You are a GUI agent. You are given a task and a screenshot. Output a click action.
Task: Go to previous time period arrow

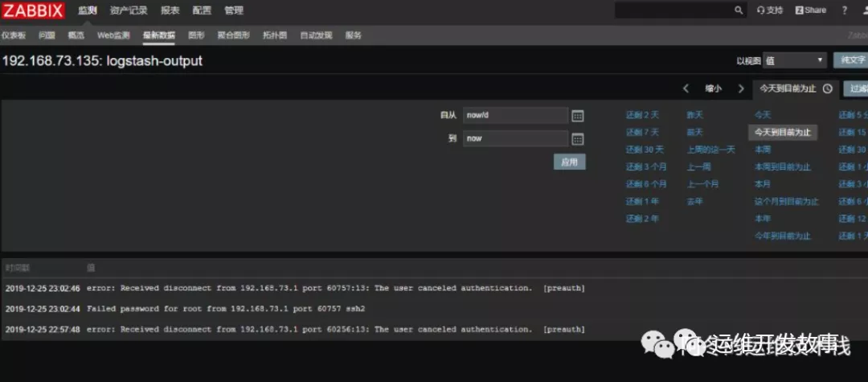coord(686,88)
